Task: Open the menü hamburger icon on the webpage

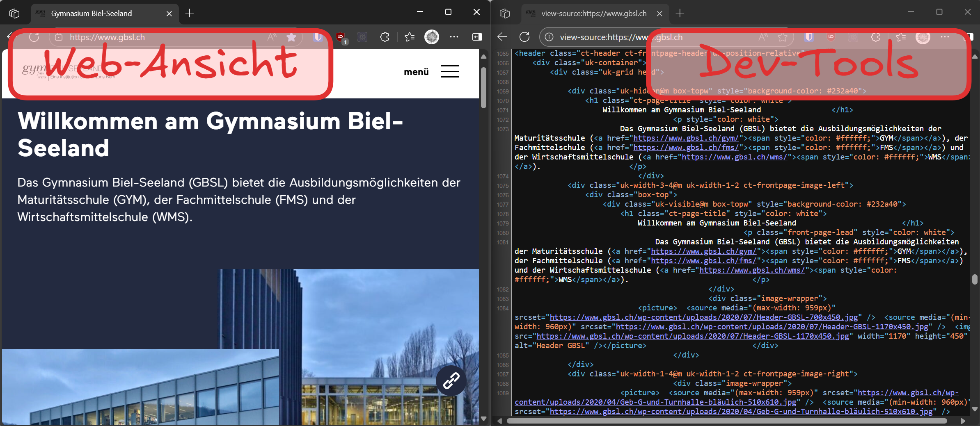Action: click(x=450, y=71)
